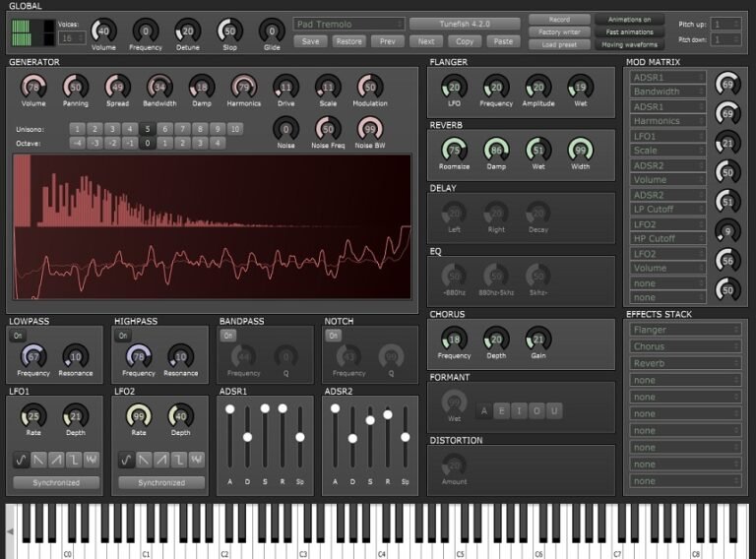The width and height of the screenshot is (756, 559).
Task: Select the sine waveform for LFO2
Action: (126, 460)
